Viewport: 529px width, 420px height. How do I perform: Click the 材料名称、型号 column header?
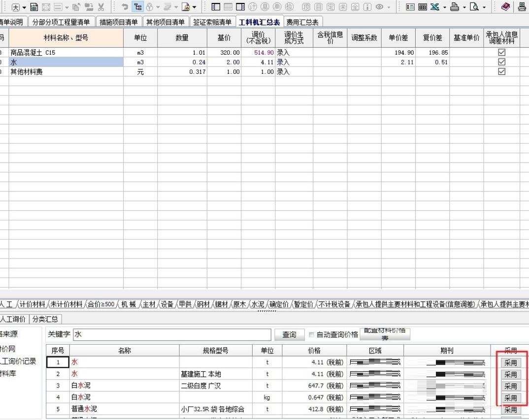(x=66, y=38)
